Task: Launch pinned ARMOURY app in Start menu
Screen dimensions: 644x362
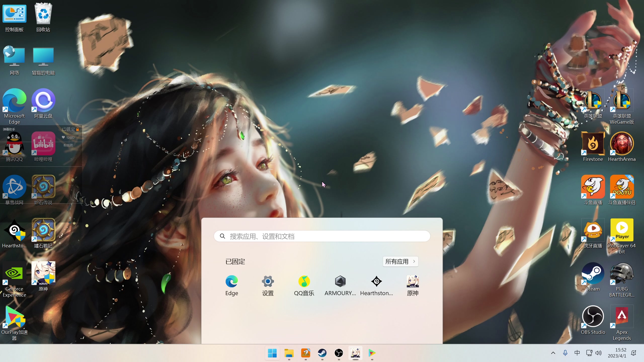Action: click(340, 286)
